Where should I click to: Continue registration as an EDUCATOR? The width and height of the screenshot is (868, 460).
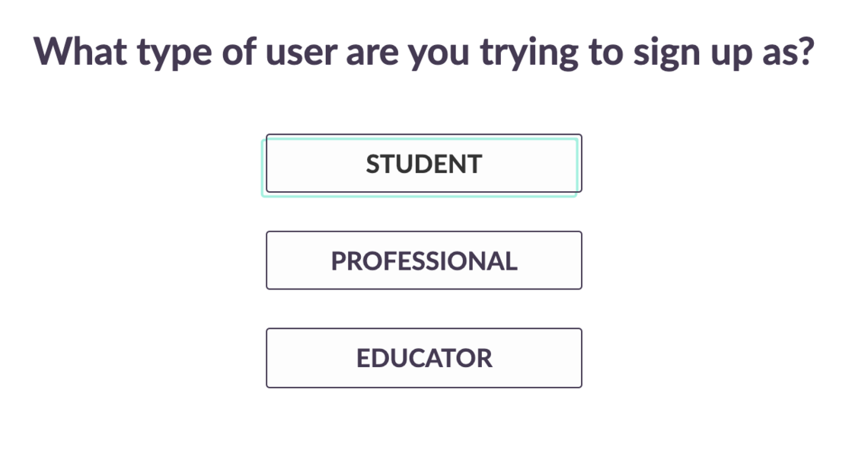point(423,358)
